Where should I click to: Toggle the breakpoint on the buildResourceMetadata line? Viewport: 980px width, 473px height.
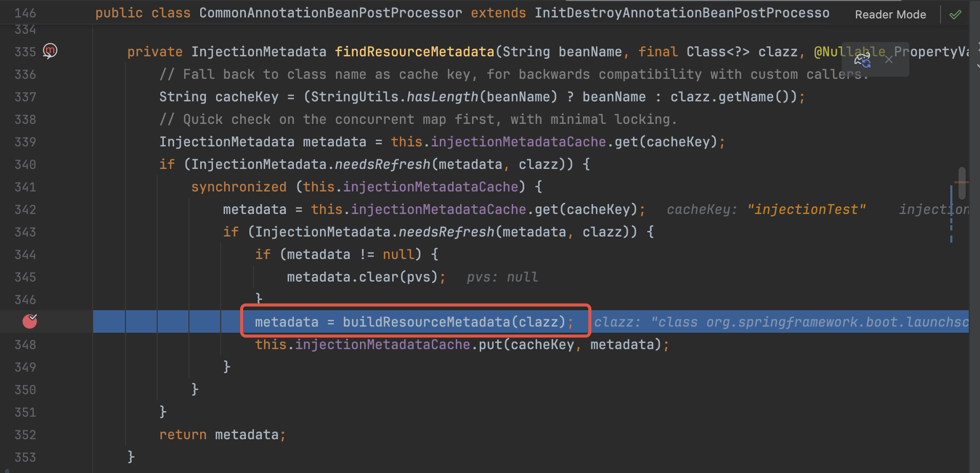30,321
